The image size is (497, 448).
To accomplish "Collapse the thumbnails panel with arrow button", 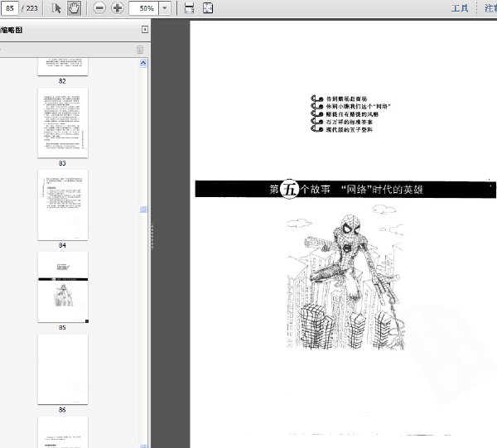I will pyautogui.click(x=145, y=30).
